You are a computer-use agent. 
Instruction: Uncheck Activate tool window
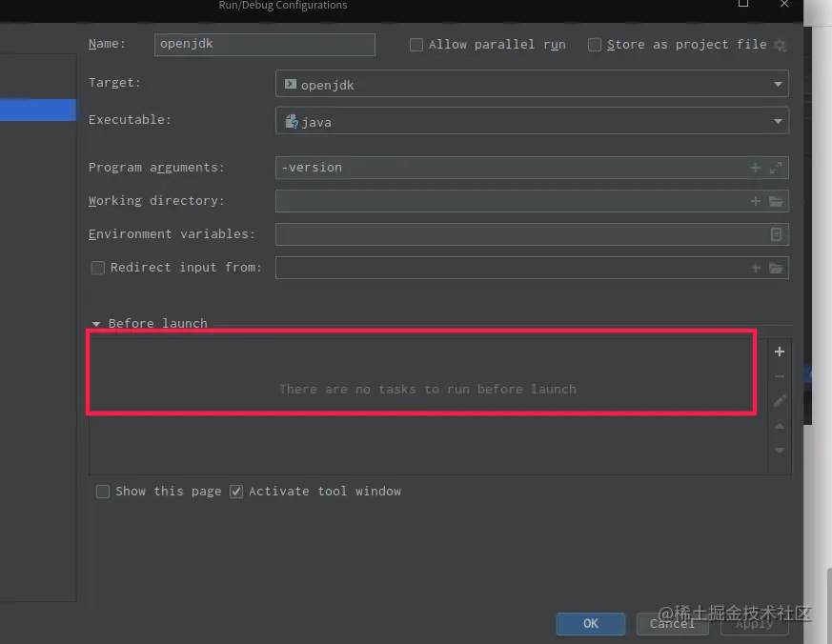coord(236,492)
